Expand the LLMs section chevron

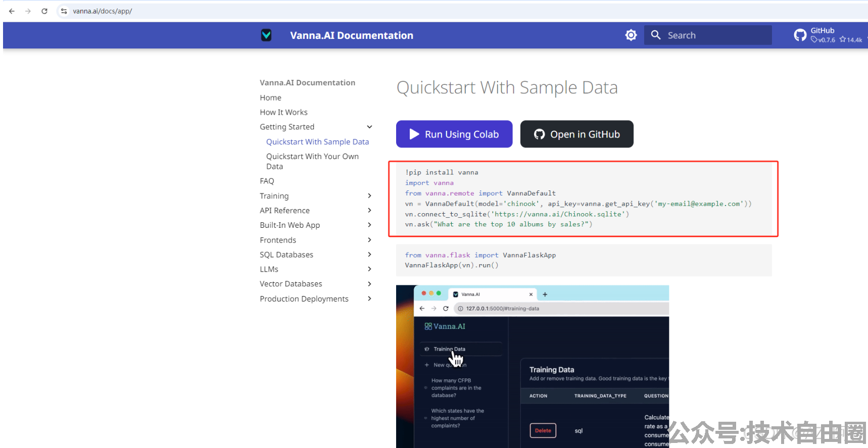(369, 269)
